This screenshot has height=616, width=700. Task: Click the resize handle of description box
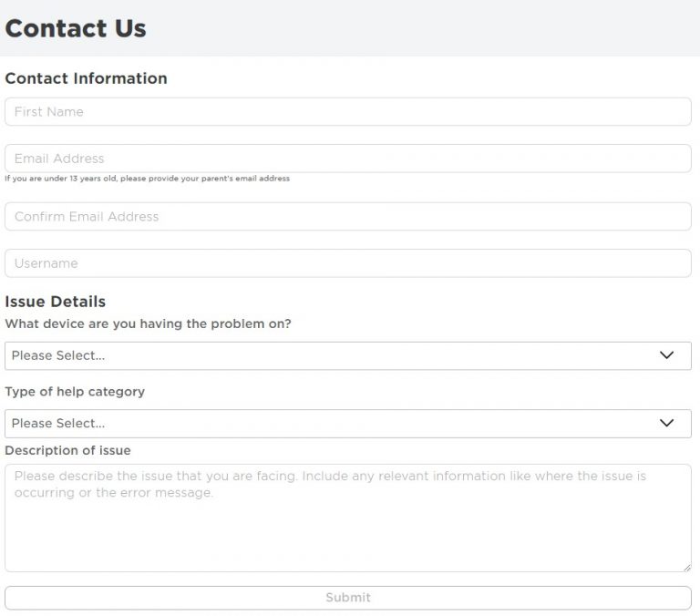(687, 568)
